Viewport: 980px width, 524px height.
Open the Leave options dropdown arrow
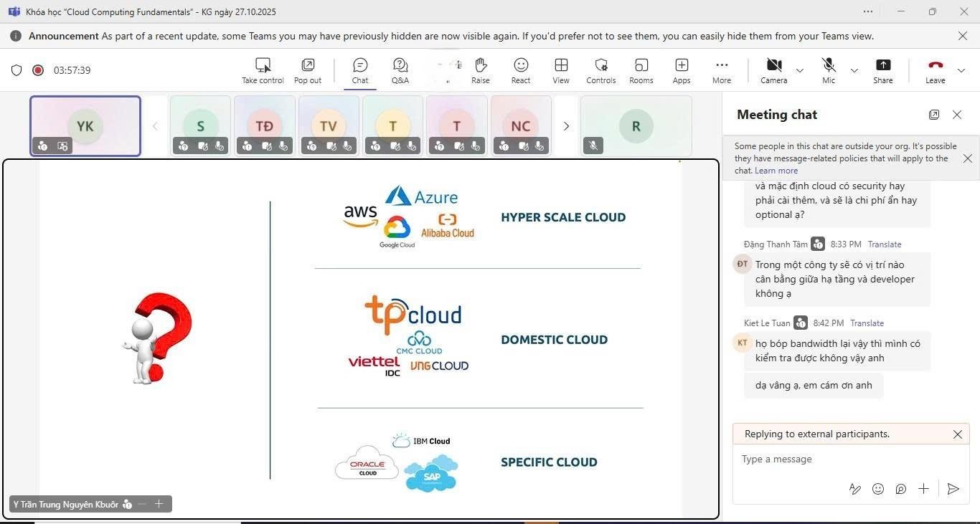[x=961, y=70]
